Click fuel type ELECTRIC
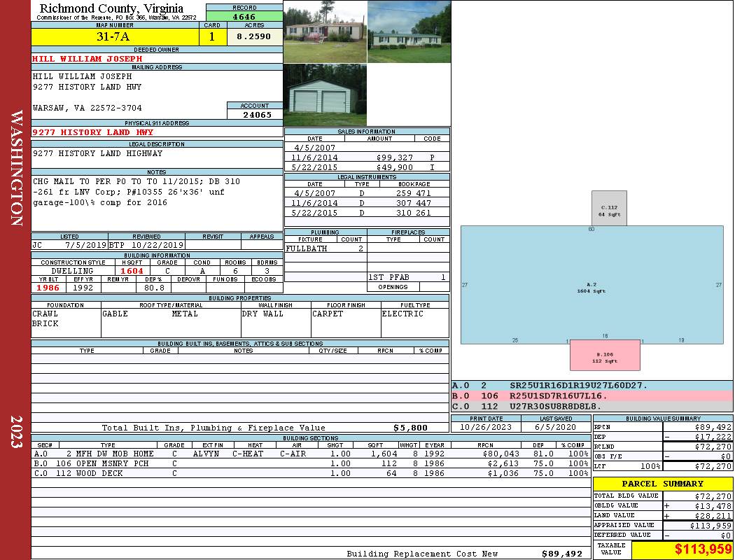Viewport: 735px width, 560px height. [x=402, y=314]
